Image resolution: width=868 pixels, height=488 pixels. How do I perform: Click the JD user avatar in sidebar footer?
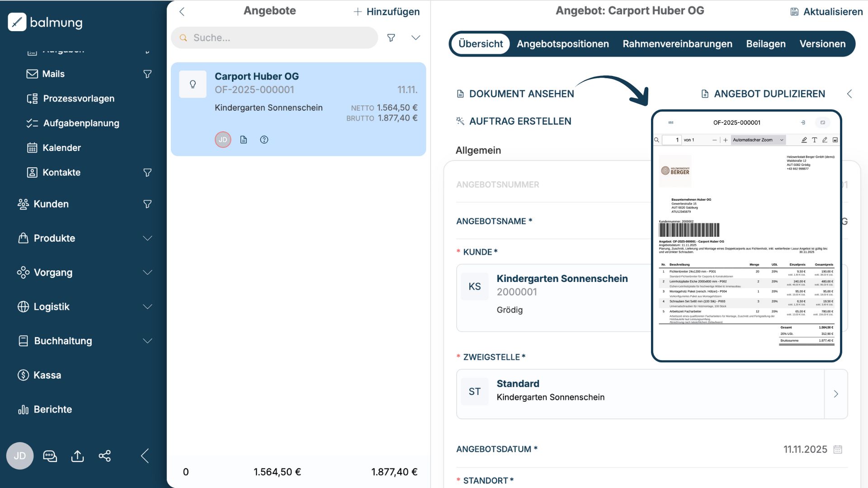click(x=20, y=456)
